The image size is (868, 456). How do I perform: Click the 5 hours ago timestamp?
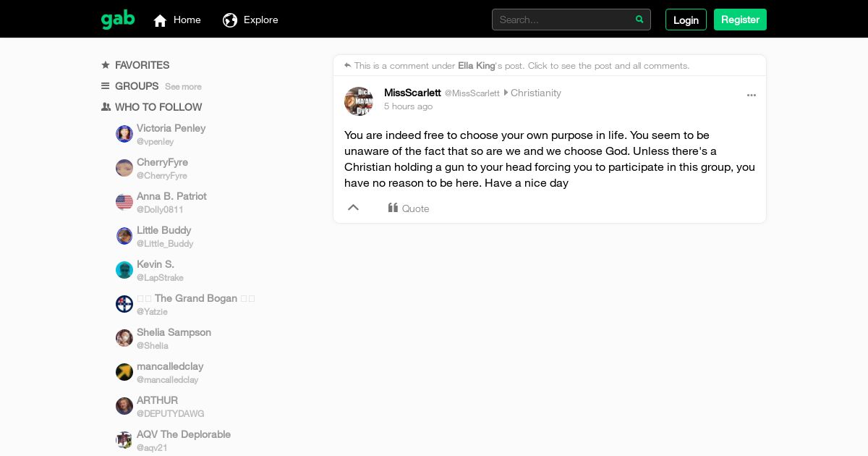408,106
